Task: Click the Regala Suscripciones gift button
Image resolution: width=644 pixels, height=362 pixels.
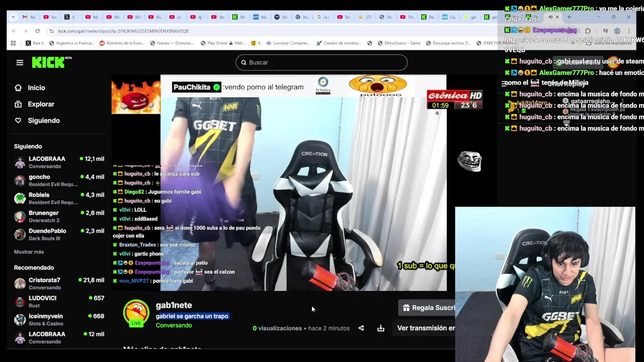Action: pyautogui.click(x=427, y=308)
